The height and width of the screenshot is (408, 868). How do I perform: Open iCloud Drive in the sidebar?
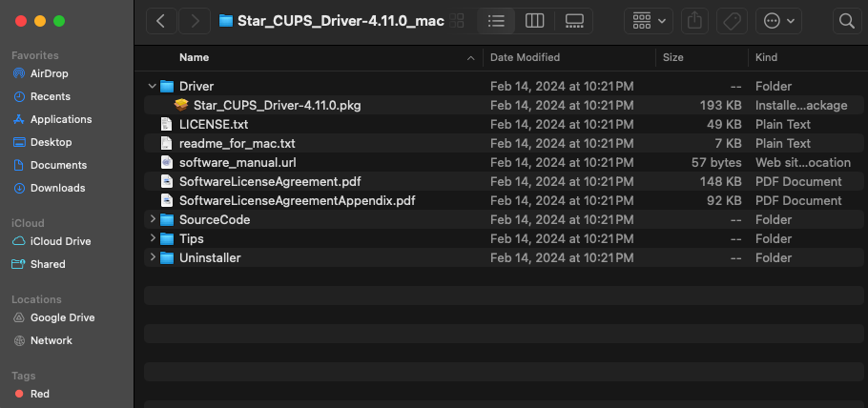pyautogui.click(x=52, y=241)
